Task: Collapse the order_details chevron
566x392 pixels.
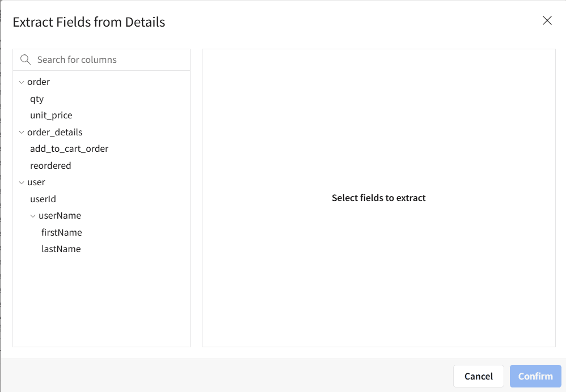Action: pos(22,133)
